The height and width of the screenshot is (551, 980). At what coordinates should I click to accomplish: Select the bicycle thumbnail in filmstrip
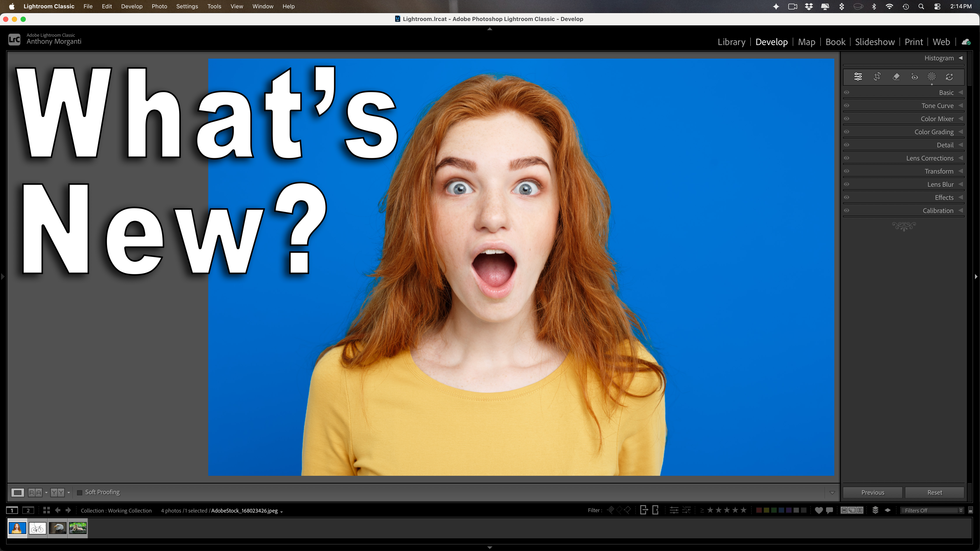37,528
